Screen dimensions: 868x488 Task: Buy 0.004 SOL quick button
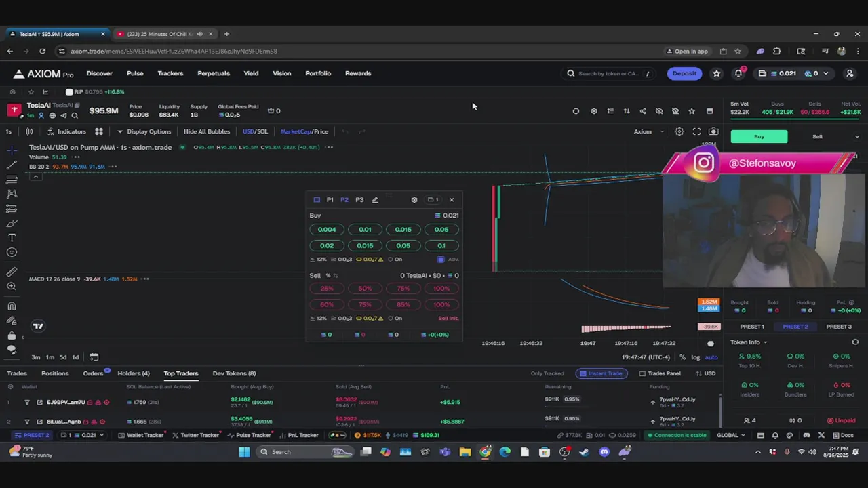[327, 230]
